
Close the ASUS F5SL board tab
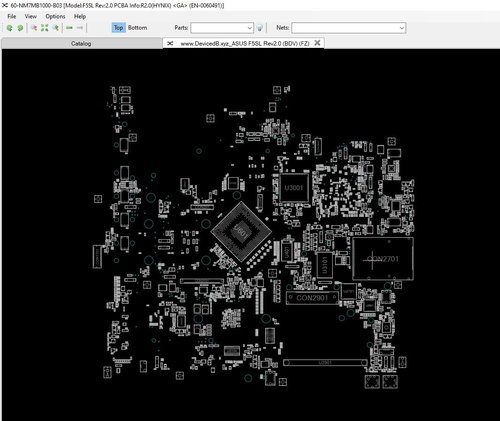coord(317,43)
